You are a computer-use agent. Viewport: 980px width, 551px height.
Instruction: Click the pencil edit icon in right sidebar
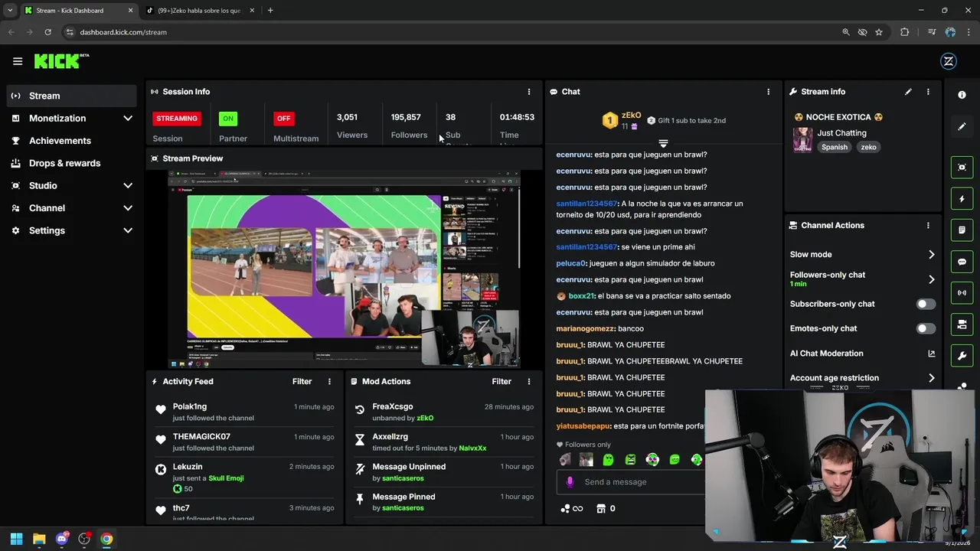(962, 126)
